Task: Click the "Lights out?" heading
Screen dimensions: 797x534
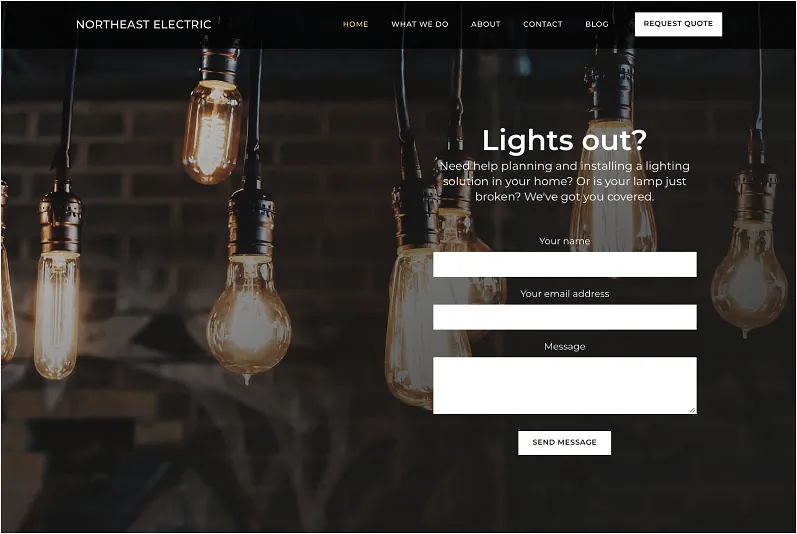Action: [564, 140]
